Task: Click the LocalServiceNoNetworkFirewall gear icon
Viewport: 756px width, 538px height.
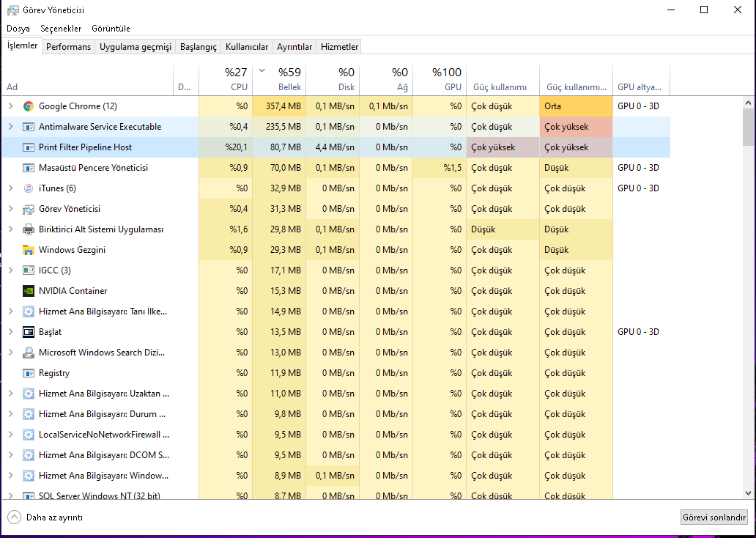Action: [29, 434]
